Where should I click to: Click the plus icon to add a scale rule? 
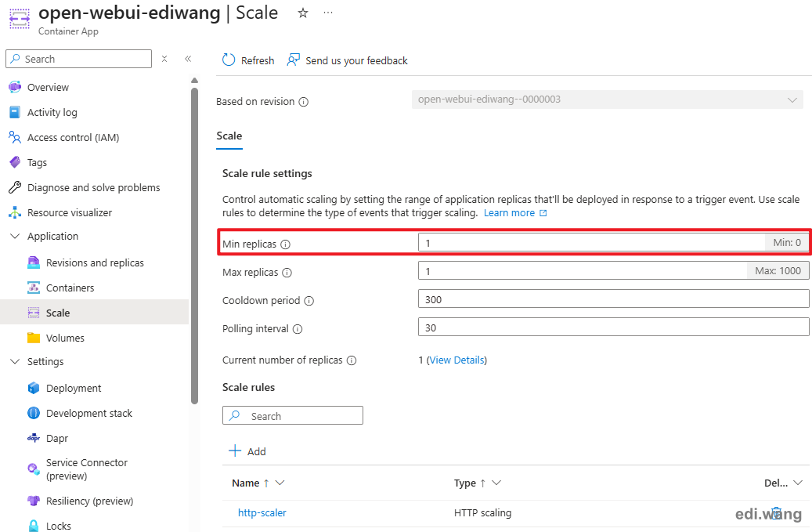[235, 451]
